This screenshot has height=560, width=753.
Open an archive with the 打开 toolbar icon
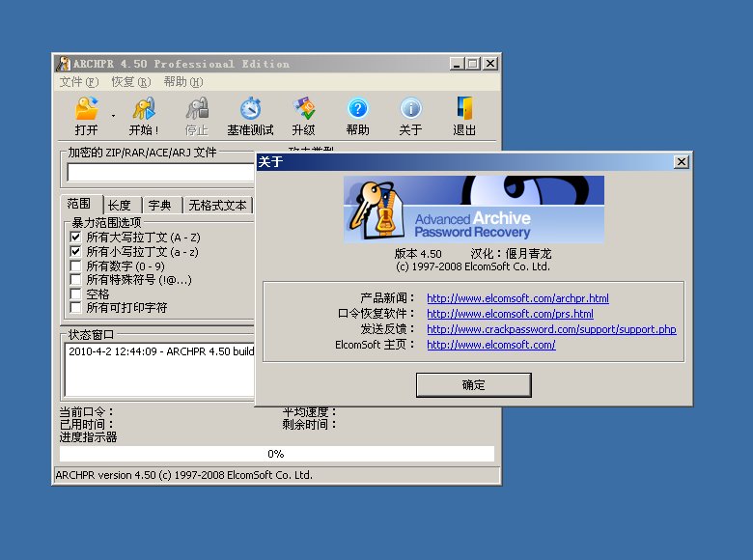click(87, 116)
